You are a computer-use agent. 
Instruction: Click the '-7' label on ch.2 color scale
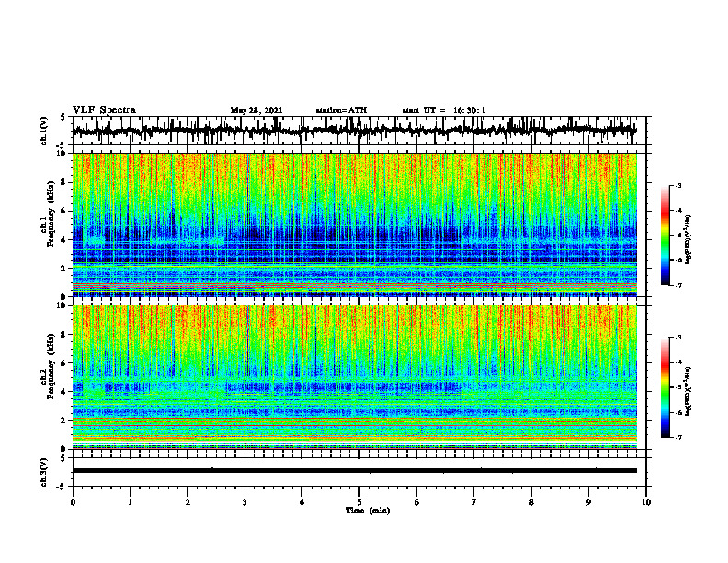(678, 437)
